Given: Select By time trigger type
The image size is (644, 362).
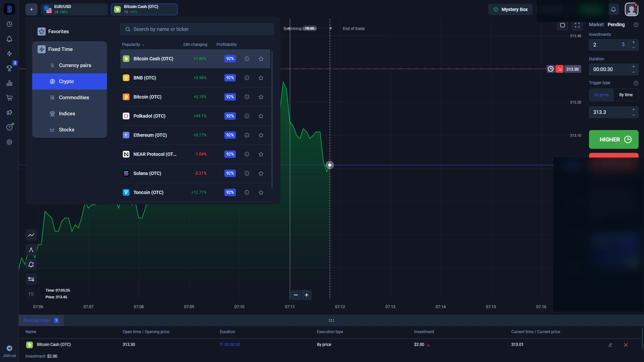Looking at the screenshot, I should (626, 95).
